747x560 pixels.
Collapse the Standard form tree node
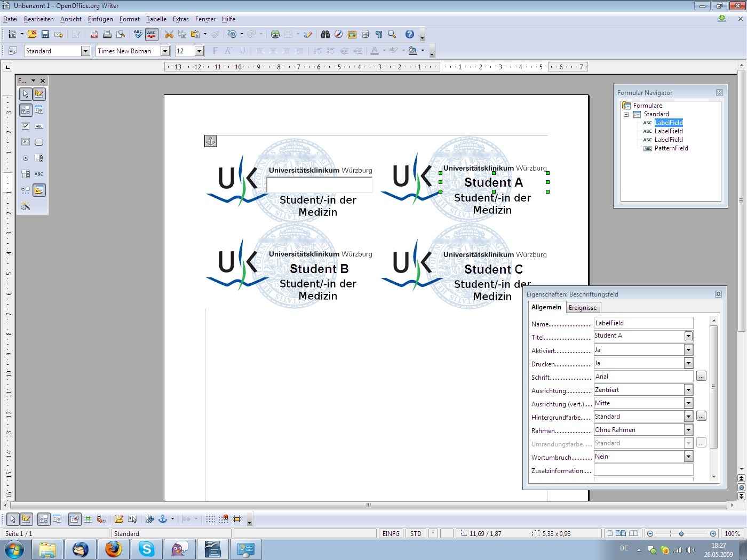pyautogui.click(x=626, y=114)
